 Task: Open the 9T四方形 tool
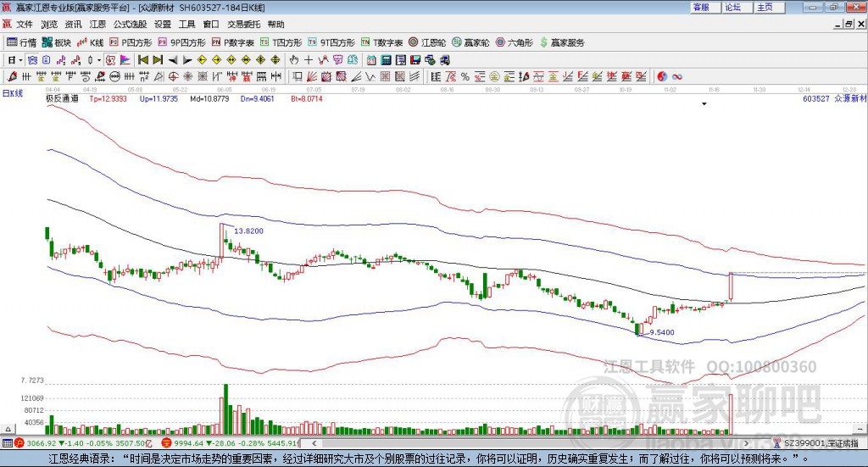click(331, 42)
